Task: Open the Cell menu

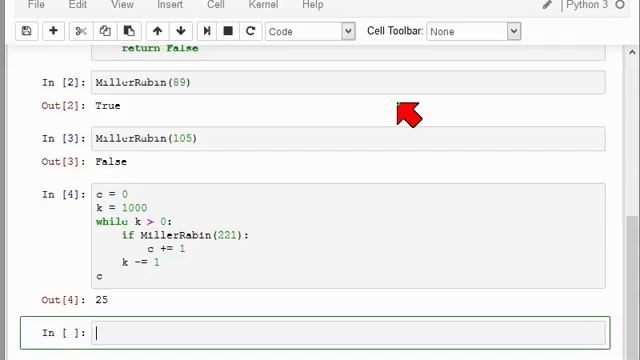Action: coord(216,5)
